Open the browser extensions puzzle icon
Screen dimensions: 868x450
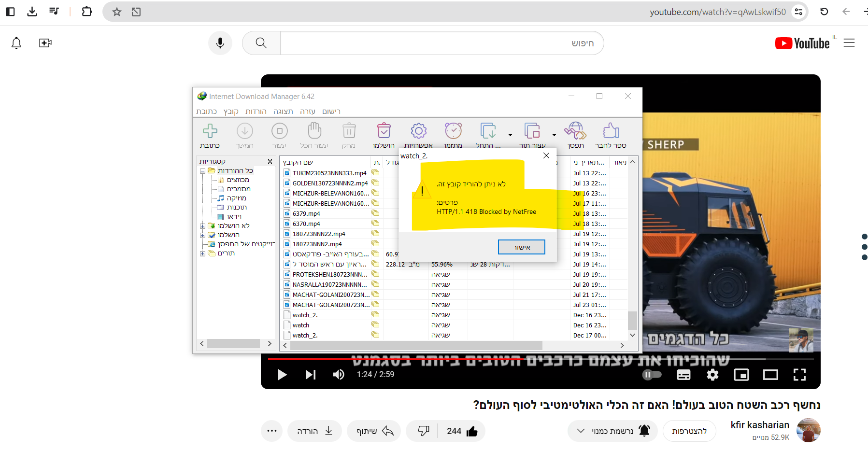(87, 12)
